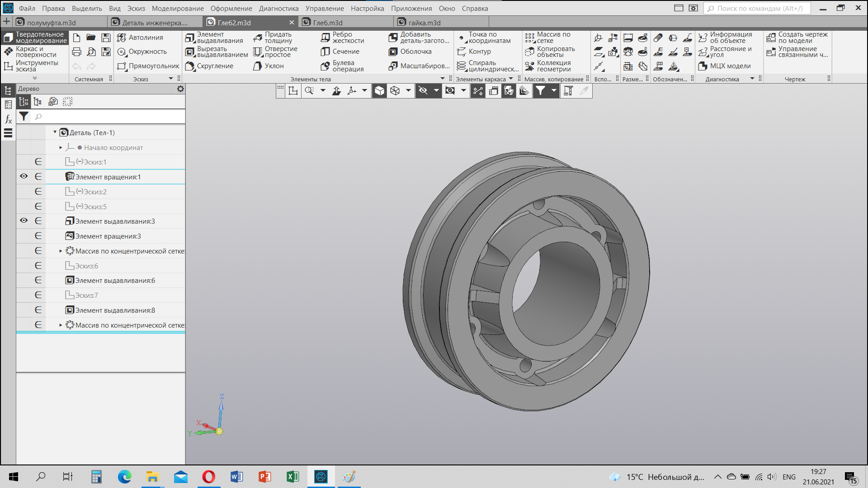
Task: Toggle the tree filter funnel button
Action: 24,117
